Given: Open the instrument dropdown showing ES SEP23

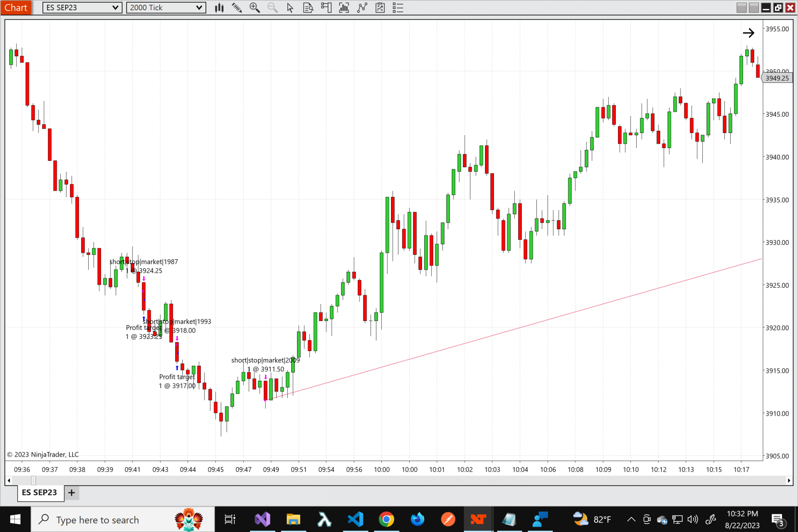Looking at the screenshot, I should tap(82, 7).
